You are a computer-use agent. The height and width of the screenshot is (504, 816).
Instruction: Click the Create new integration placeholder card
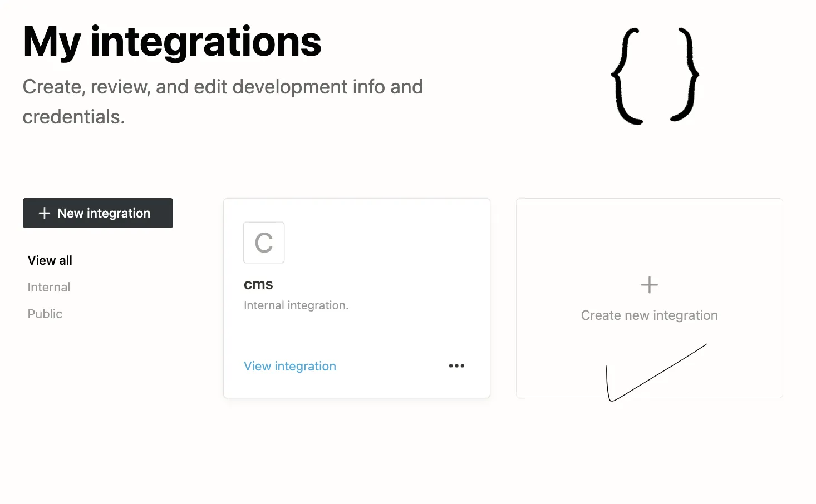[x=649, y=298]
